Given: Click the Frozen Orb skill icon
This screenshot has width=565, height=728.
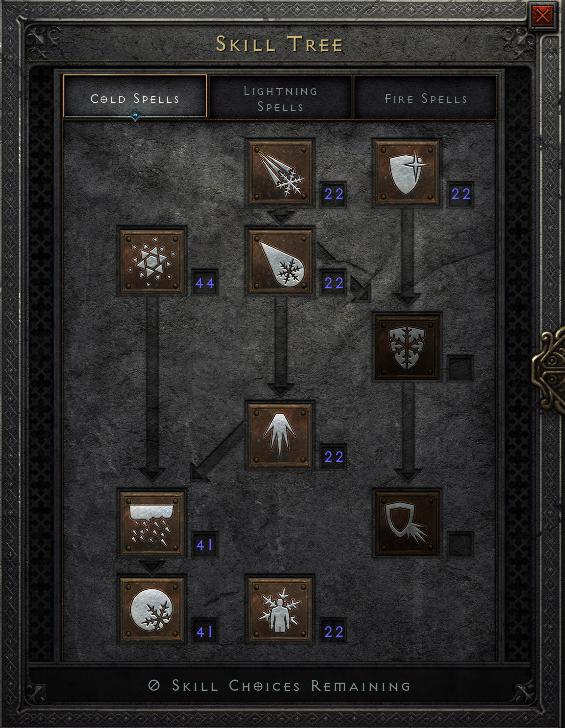Looking at the screenshot, I should click(x=152, y=610).
